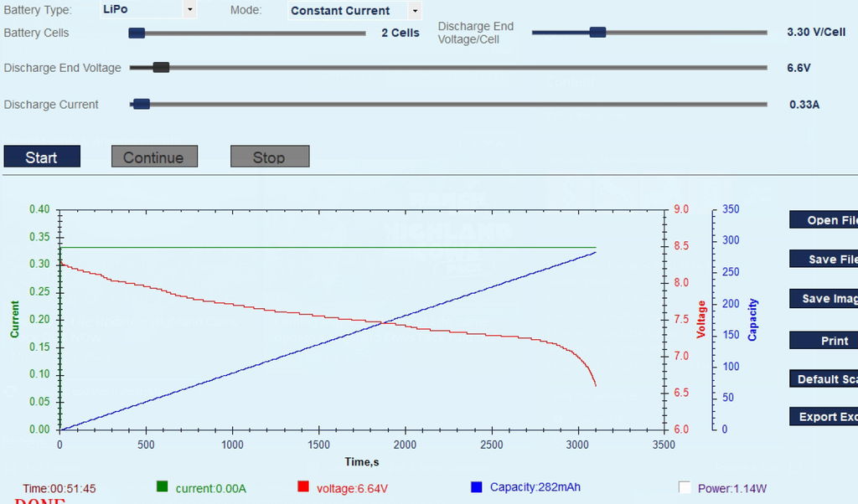Image resolution: width=858 pixels, height=504 pixels.
Task: Click the Discharge Current slider handle
Action: click(x=141, y=104)
